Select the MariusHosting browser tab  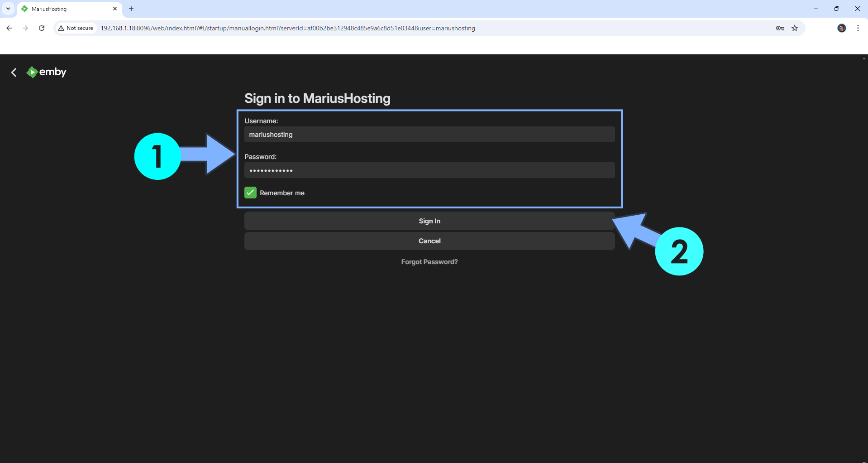tap(70, 9)
